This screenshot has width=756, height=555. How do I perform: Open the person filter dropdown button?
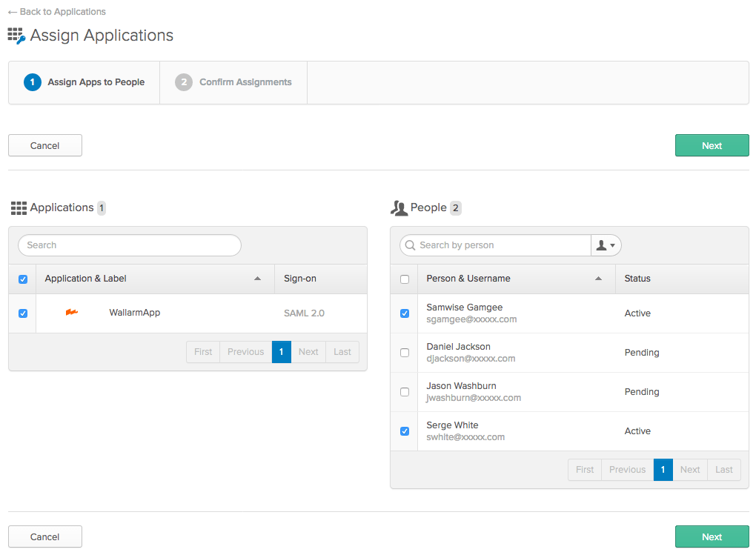tap(606, 245)
